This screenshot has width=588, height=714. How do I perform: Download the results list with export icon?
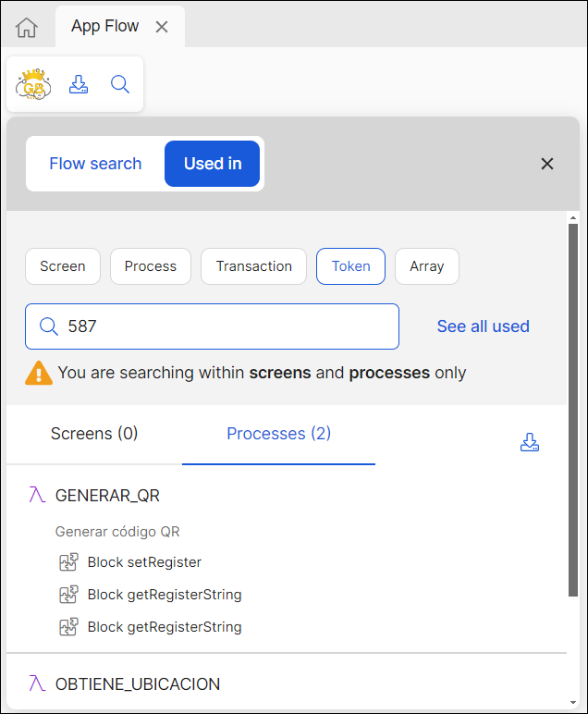point(530,443)
